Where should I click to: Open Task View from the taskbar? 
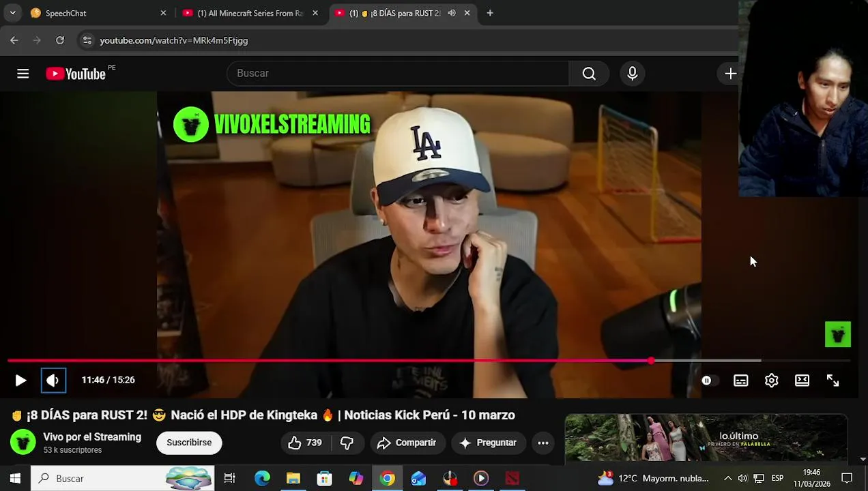230,478
